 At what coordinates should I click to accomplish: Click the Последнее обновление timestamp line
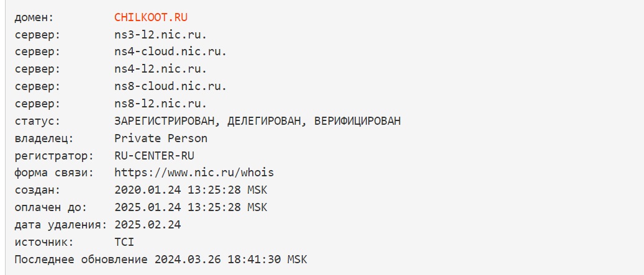(161, 259)
